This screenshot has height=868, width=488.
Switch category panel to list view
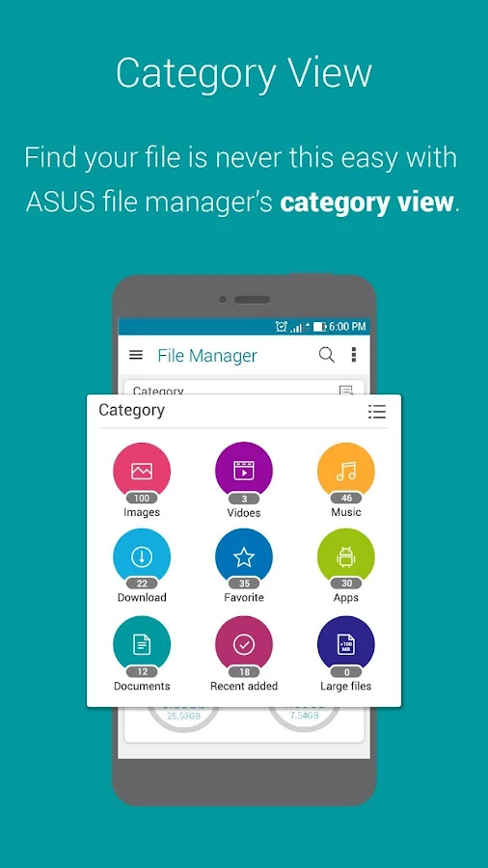pos(377,411)
